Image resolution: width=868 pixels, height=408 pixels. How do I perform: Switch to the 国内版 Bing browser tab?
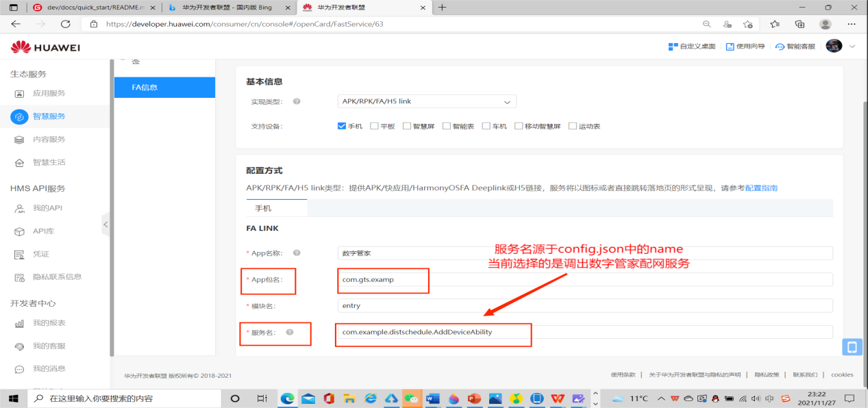click(229, 8)
